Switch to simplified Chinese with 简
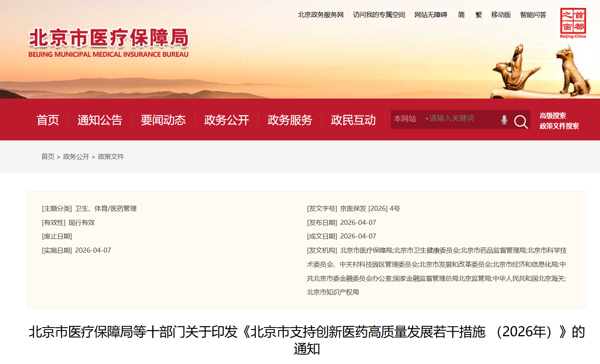Image resolution: width=600 pixels, height=364 pixels. 461,15
